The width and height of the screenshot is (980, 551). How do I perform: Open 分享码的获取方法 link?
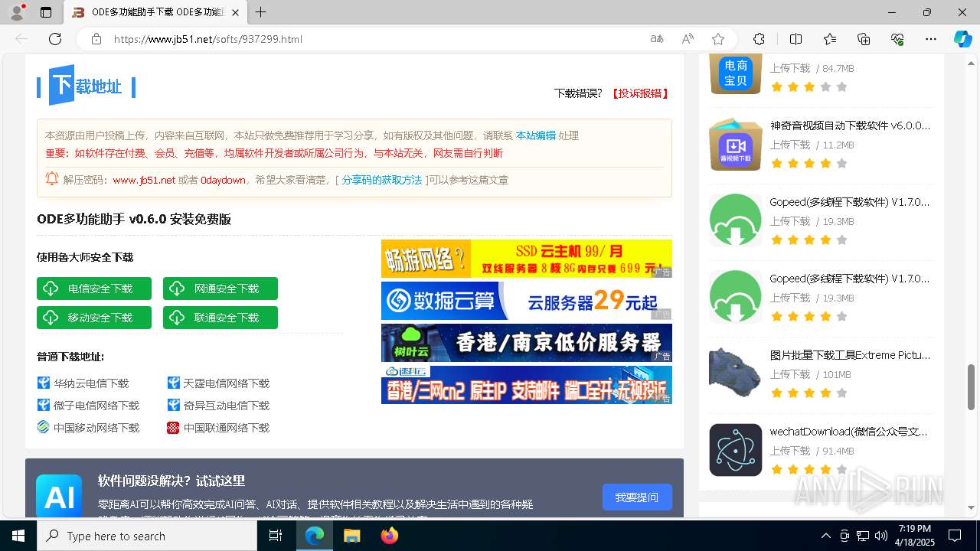(382, 180)
